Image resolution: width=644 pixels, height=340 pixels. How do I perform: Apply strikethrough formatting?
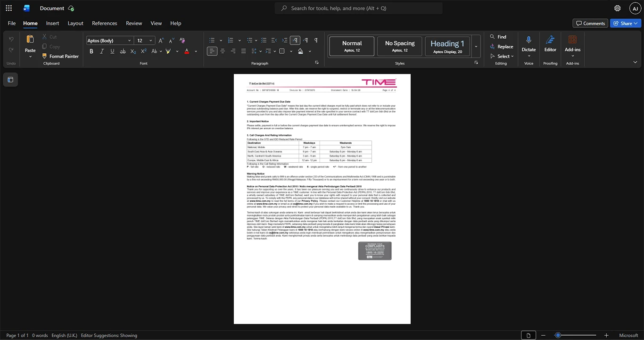point(123,51)
